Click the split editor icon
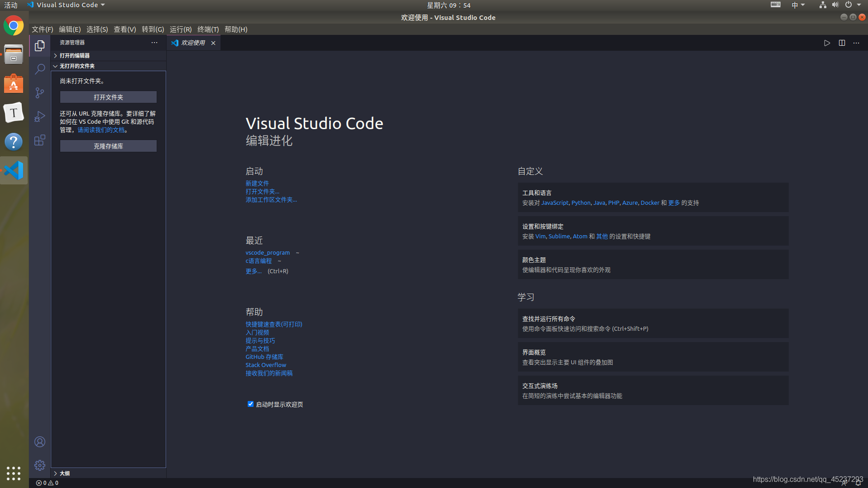 click(842, 43)
